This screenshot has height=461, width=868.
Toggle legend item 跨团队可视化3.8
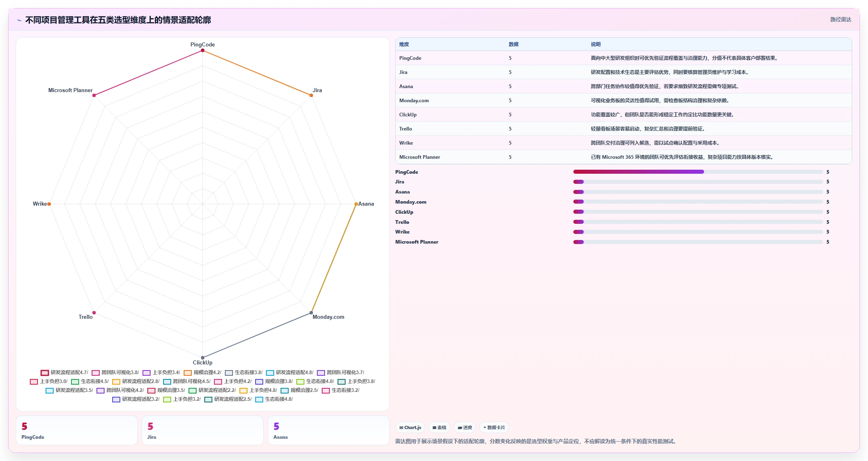pyautogui.click(x=115, y=373)
